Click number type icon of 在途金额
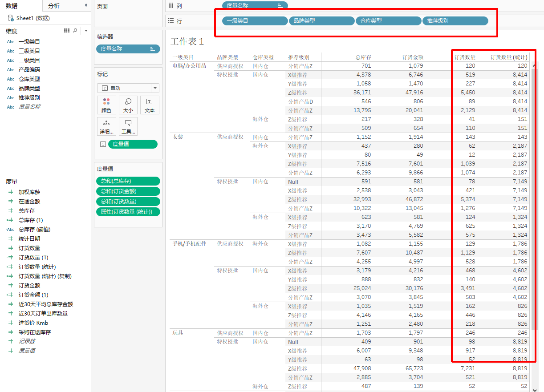The height and width of the screenshot is (392, 544). (11, 202)
